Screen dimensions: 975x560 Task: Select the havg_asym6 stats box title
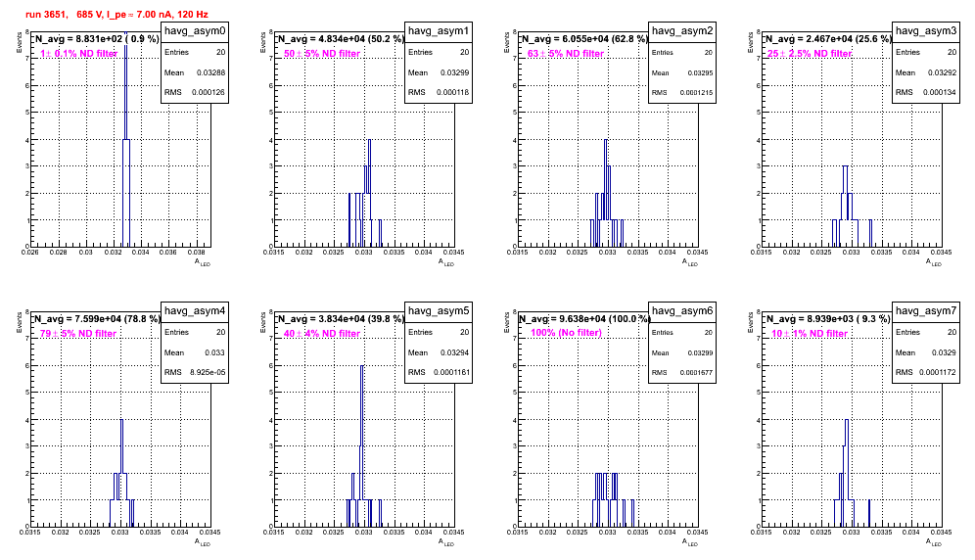click(x=682, y=310)
